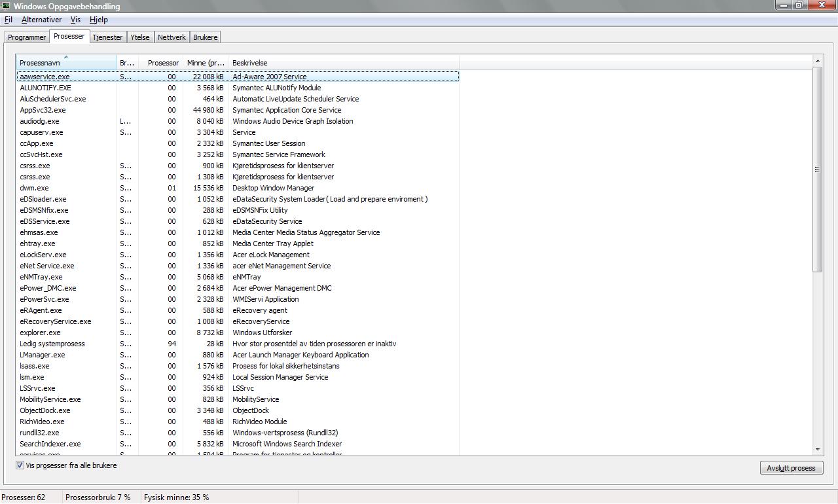The width and height of the screenshot is (838, 504).
Task: Click the scrollbar down arrow
Action: [x=817, y=450]
